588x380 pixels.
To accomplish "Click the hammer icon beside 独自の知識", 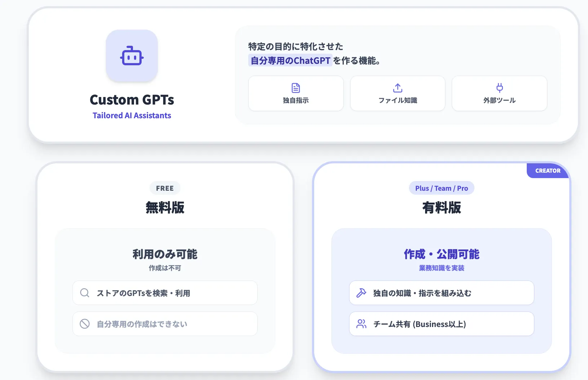I will [x=361, y=293].
